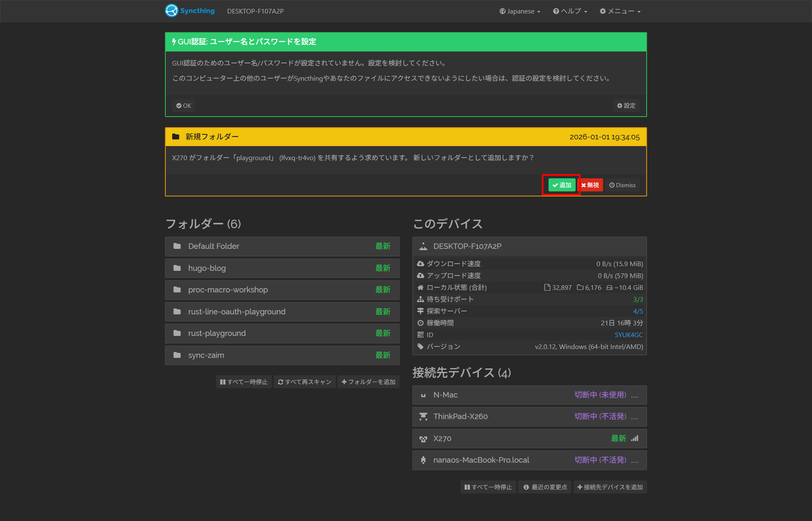The width and height of the screenshot is (812, 521).
Task: Open the ヘルプ help menu
Action: (x=570, y=11)
